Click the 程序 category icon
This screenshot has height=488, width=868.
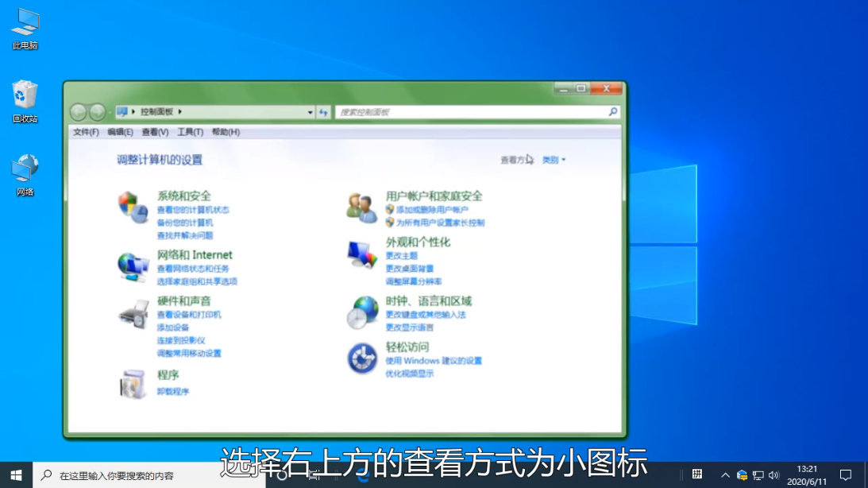tap(133, 385)
